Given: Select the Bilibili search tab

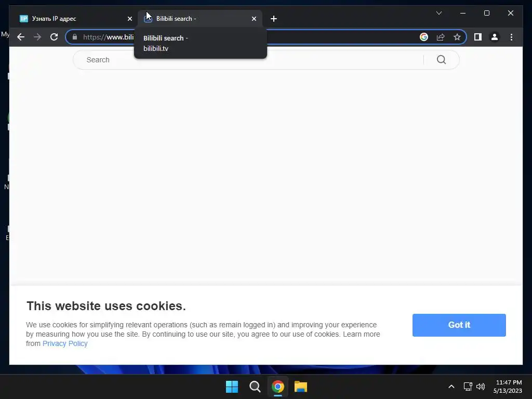Looking at the screenshot, I should pos(200,19).
